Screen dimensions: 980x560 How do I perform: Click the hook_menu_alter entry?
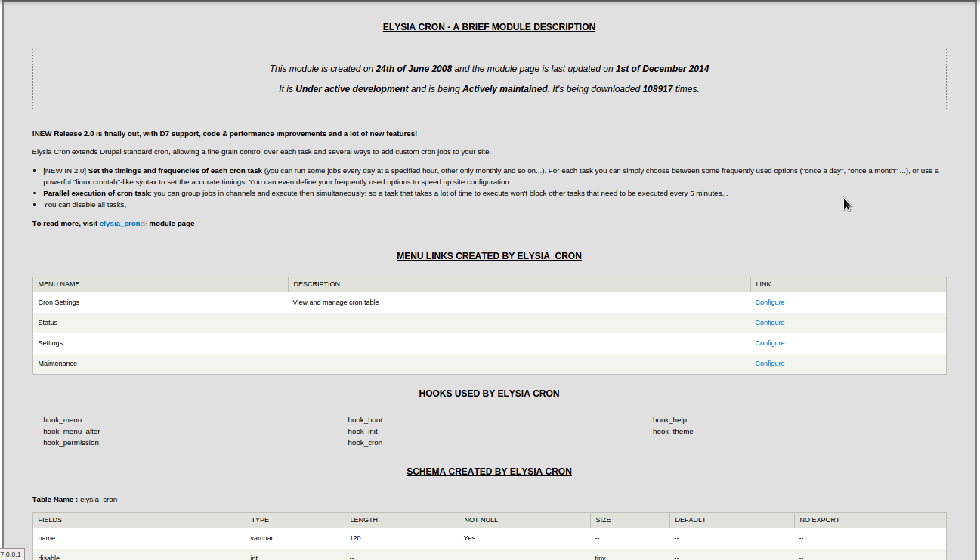[72, 432]
